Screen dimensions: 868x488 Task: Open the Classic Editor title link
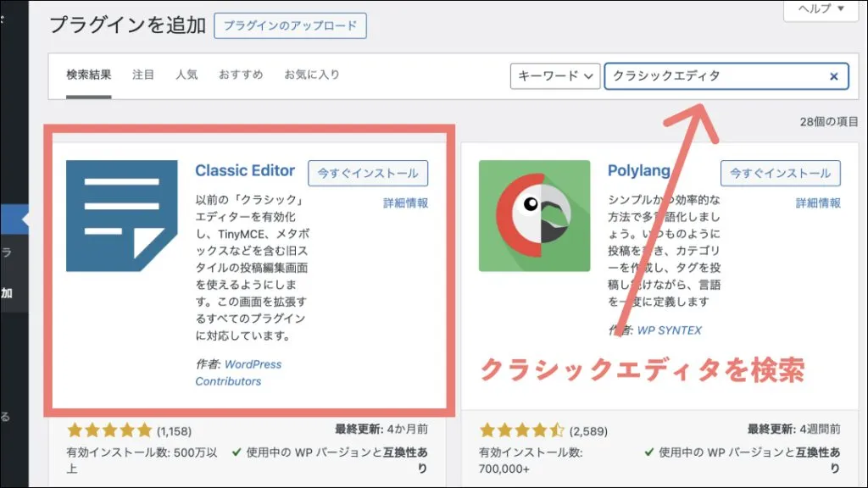[245, 170]
